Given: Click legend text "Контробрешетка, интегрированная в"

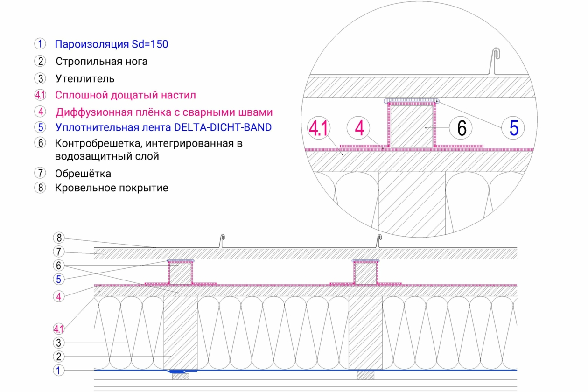Looking at the screenshot, I should click(x=149, y=143).
